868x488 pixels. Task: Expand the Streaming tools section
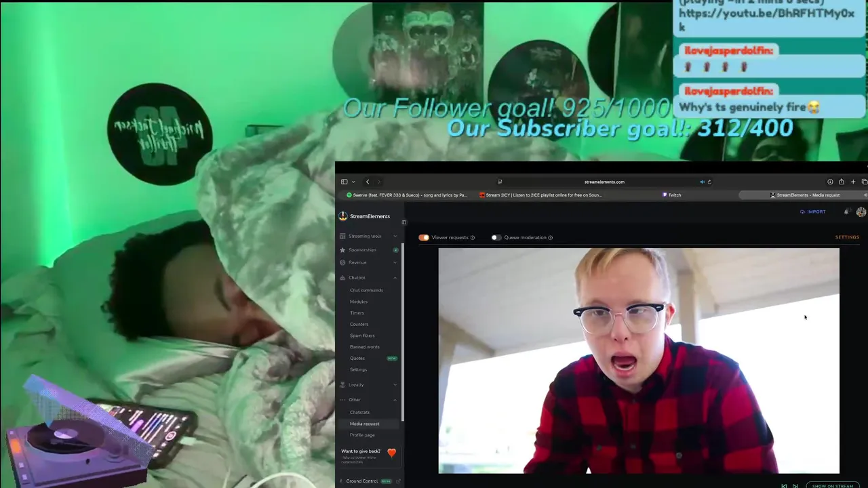(x=369, y=236)
